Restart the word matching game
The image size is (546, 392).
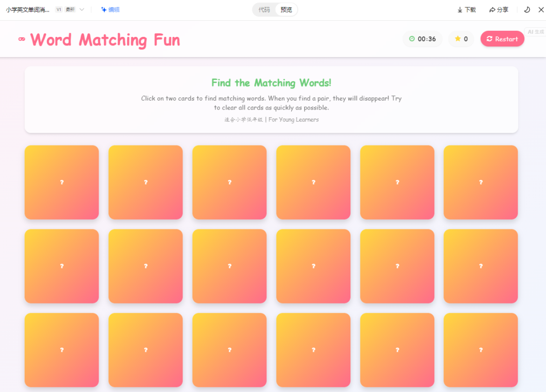tap(502, 39)
